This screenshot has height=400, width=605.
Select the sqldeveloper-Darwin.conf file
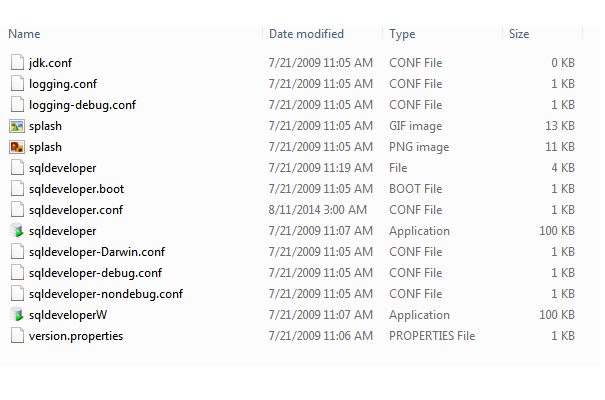(x=97, y=252)
